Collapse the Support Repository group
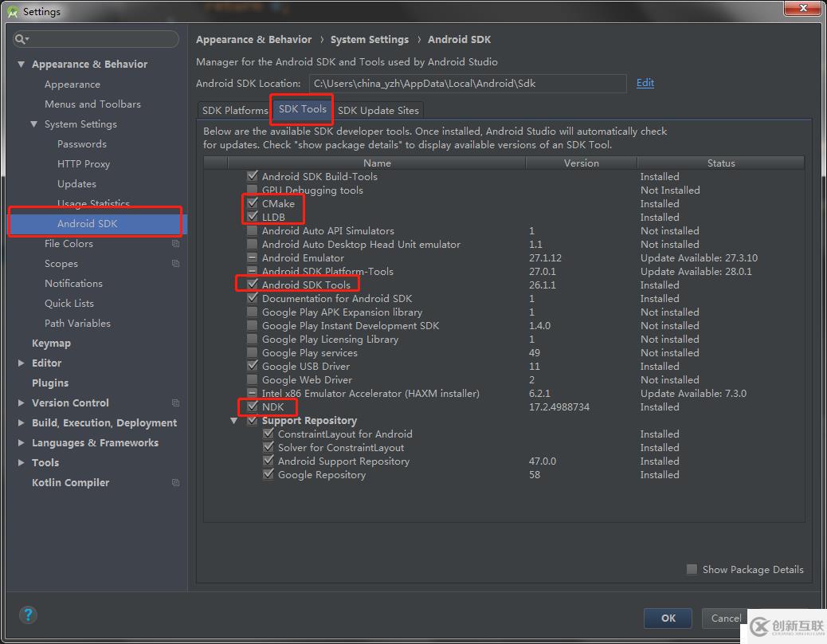 coord(233,420)
